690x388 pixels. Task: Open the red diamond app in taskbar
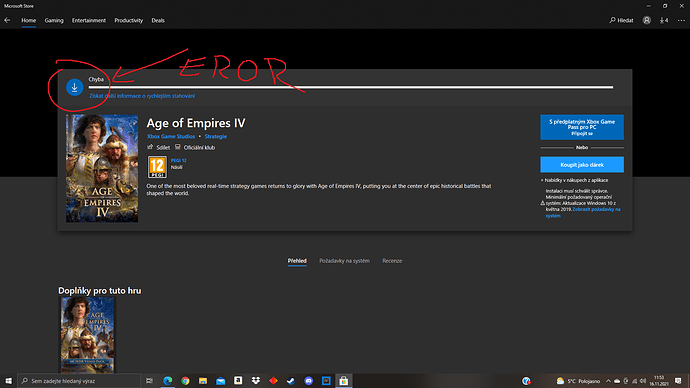pos(273,381)
